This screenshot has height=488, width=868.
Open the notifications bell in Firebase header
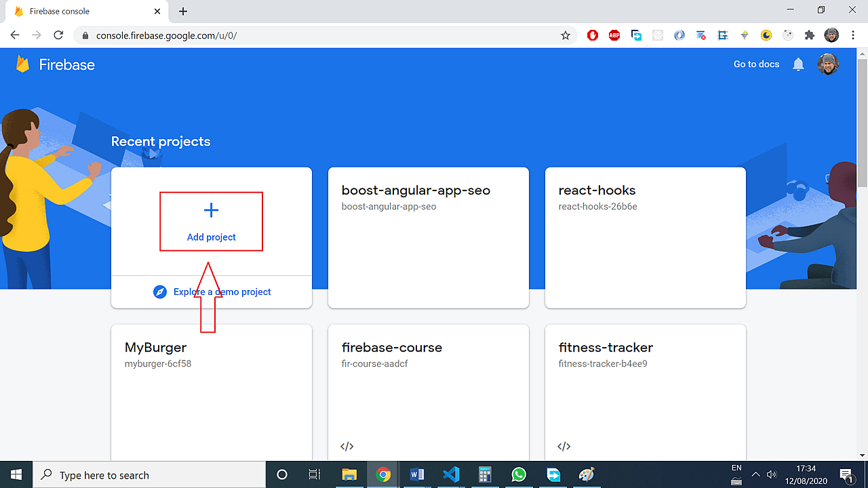(798, 64)
